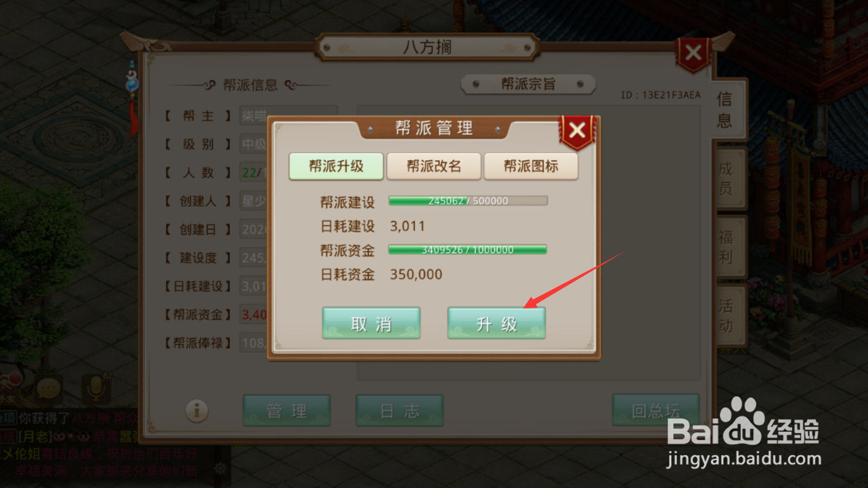This screenshot has height=488, width=868.
Task: Click the 帮派建设 progress bar
Action: click(468, 201)
